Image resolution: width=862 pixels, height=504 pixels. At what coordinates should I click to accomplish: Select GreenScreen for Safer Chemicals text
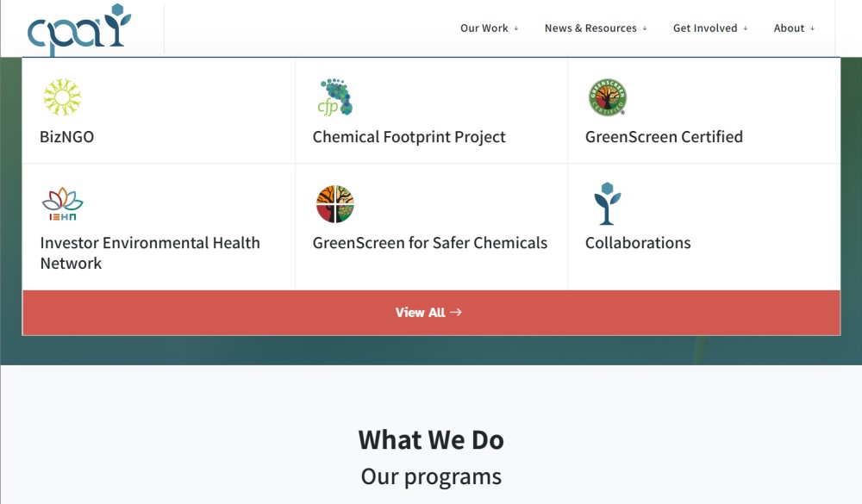click(430, 243)
